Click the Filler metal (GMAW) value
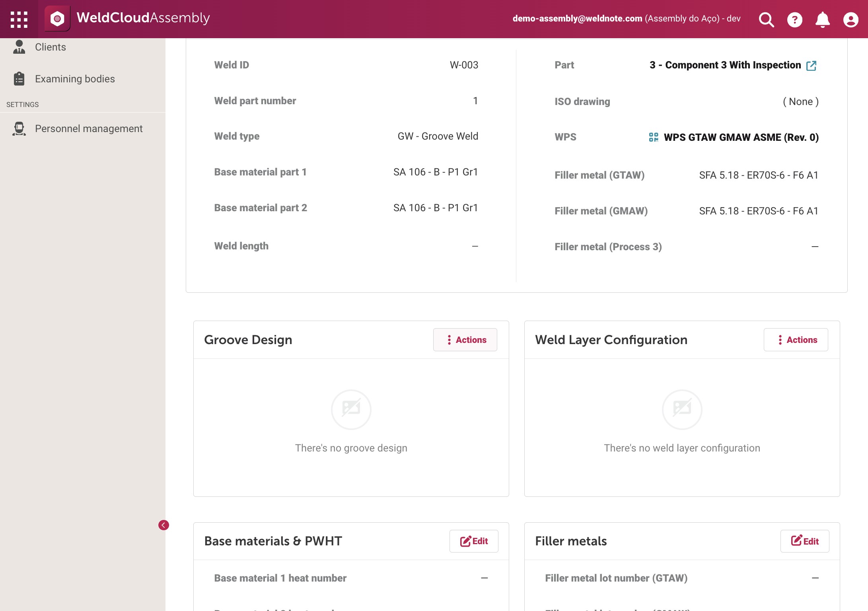 tap(759, 211)
